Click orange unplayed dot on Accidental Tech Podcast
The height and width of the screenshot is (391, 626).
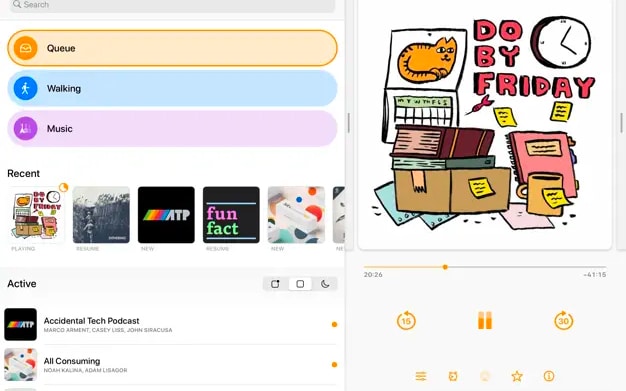334,324
